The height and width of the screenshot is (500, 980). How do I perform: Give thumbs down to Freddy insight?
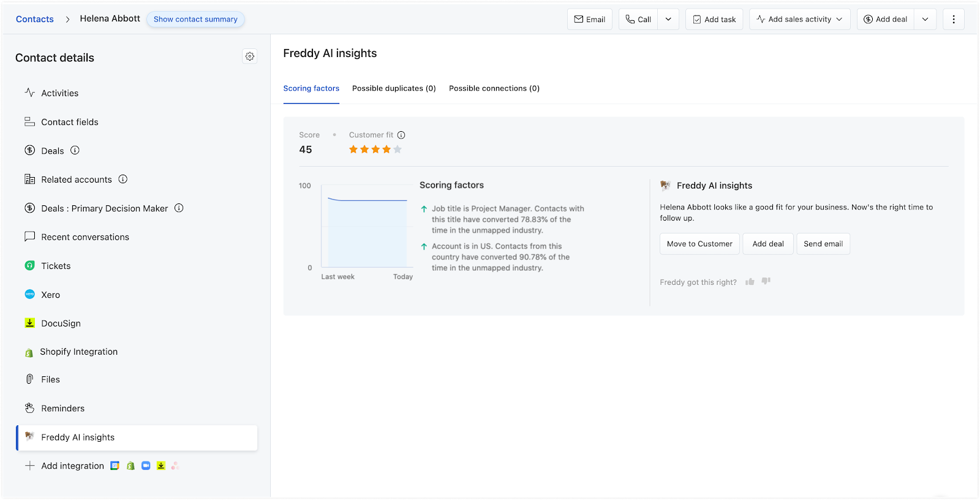(x=766, y=281)
